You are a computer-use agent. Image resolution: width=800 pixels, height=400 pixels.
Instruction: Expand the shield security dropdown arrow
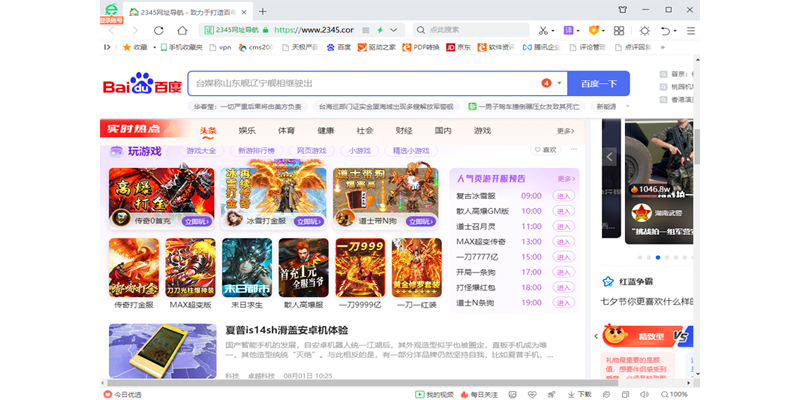(603, 31)
